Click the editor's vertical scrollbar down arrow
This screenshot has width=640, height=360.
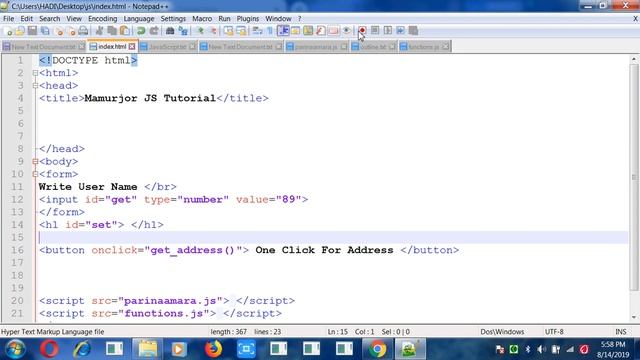633,317
